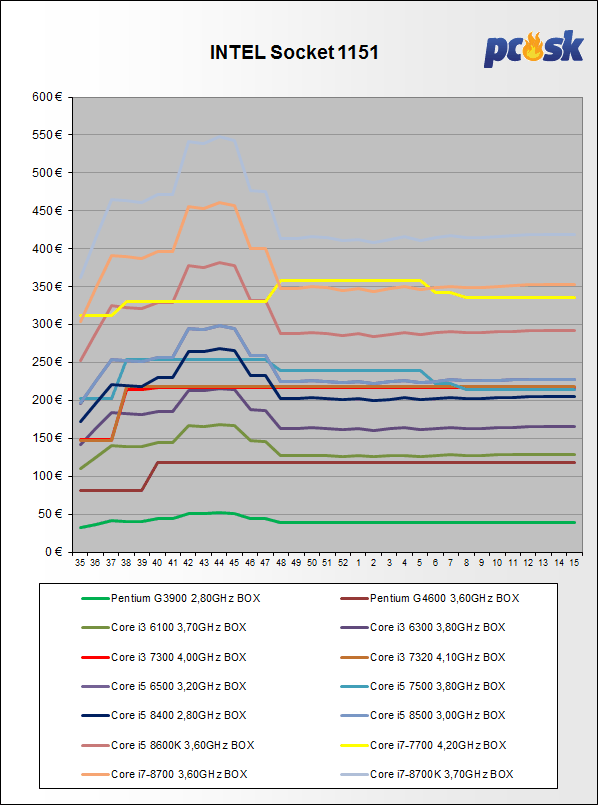
Task: Click the red Core i3 7300 legend line swatch
Action: click(95, 657)
